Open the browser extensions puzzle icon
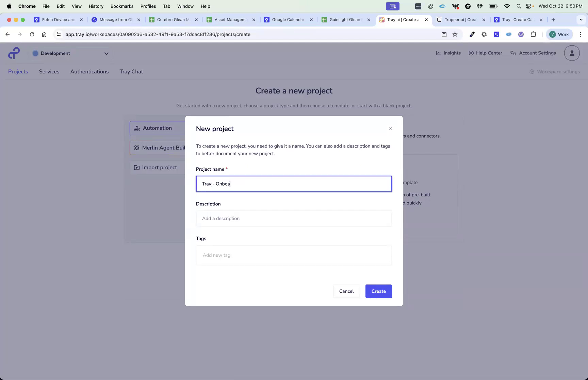The width and height of the screenshot is (588, 380). point(534,34)
